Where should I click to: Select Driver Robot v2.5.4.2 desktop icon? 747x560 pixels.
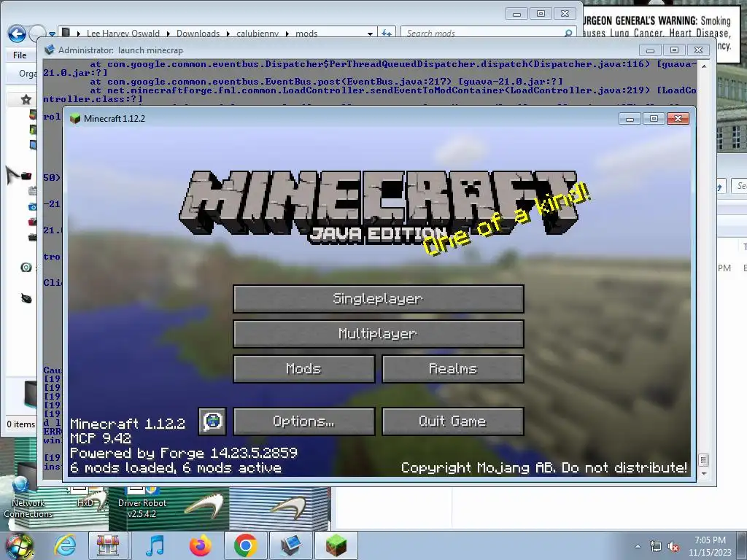point(142,503)
